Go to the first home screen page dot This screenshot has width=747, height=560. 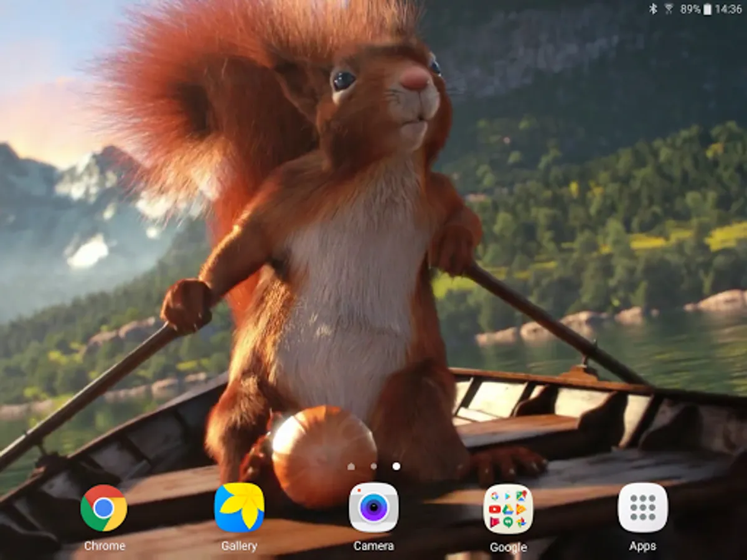pos(351,466)
